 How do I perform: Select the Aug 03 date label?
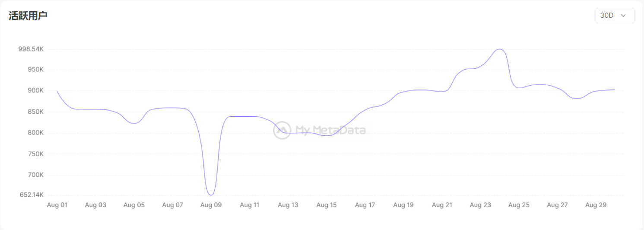[x=95, y=205]
